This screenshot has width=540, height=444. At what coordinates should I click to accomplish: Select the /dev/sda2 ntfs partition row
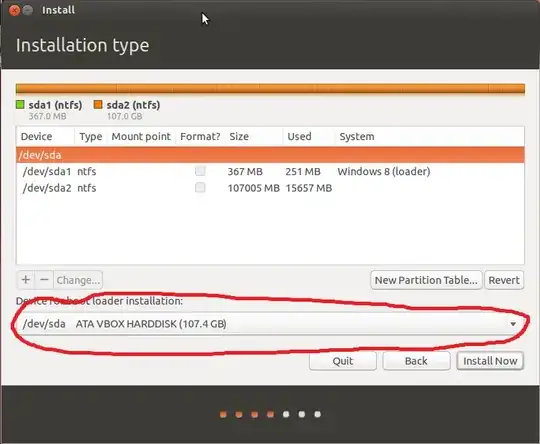pos(270,188)
